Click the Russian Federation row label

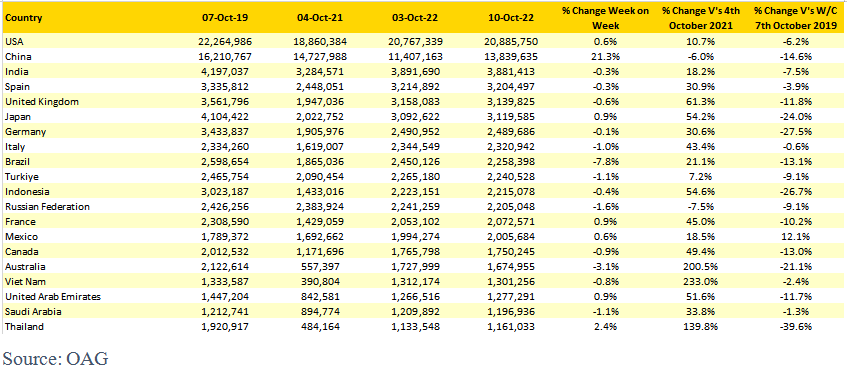pyautogui.click(x=39, y=206)
